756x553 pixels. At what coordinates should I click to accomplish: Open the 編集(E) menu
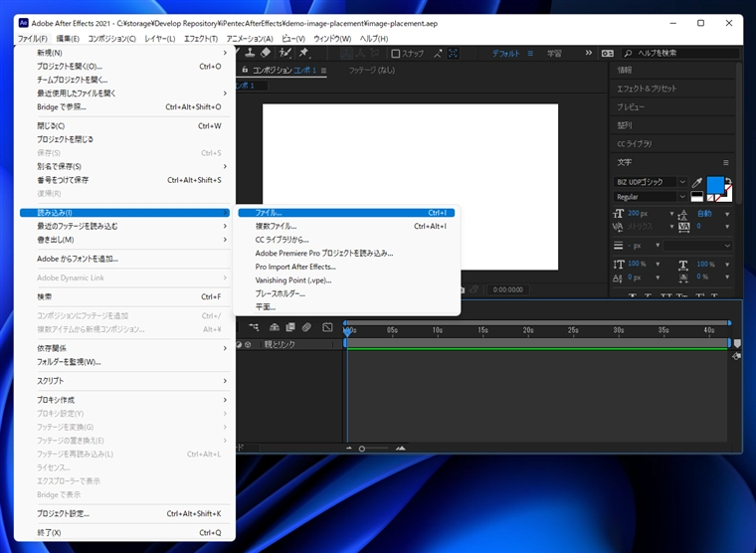point(68,39)
